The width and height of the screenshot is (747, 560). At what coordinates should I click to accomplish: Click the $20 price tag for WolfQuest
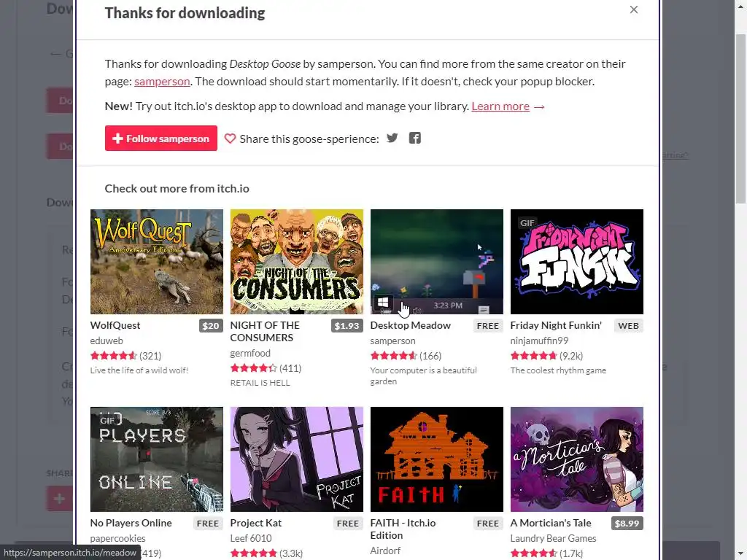click(x=211, y=326)
